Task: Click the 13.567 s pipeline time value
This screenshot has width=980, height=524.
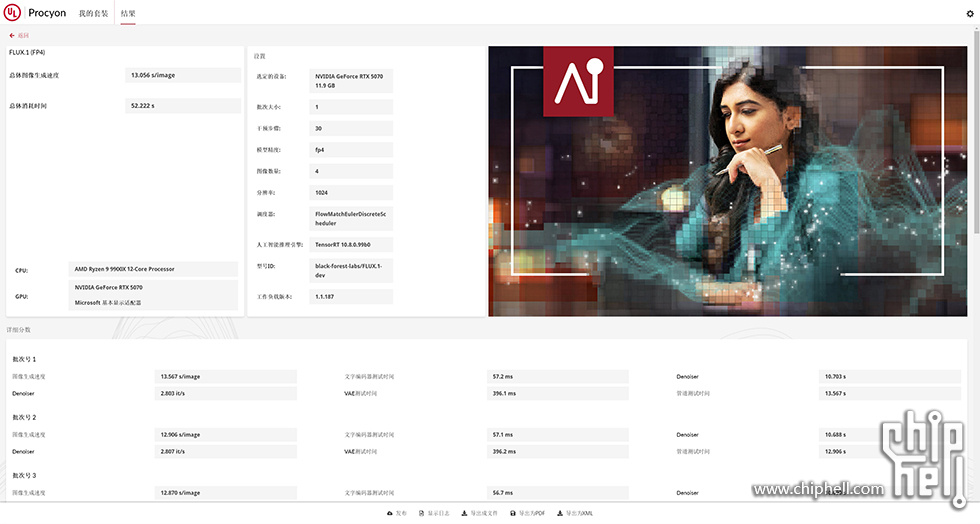Action: point(889,393)
